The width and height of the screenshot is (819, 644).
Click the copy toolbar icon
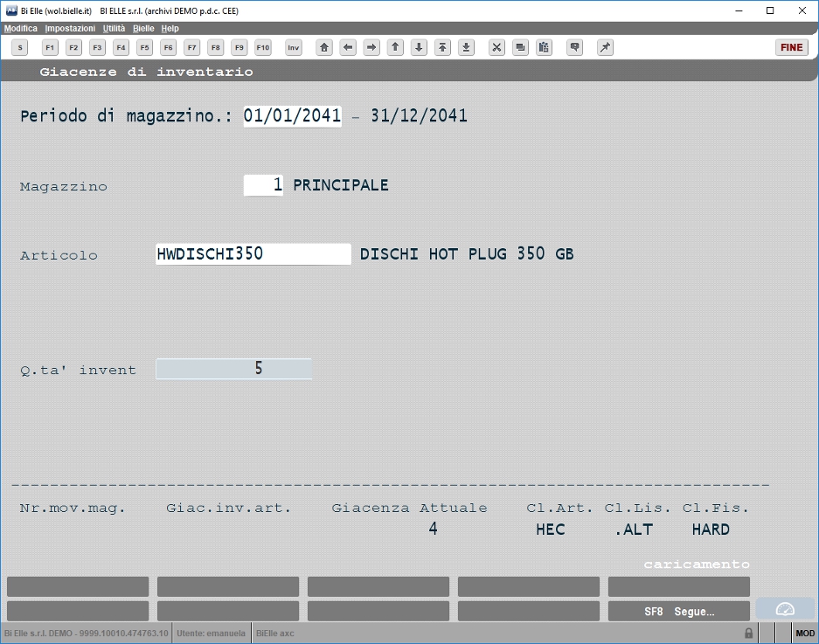[520, 47]
